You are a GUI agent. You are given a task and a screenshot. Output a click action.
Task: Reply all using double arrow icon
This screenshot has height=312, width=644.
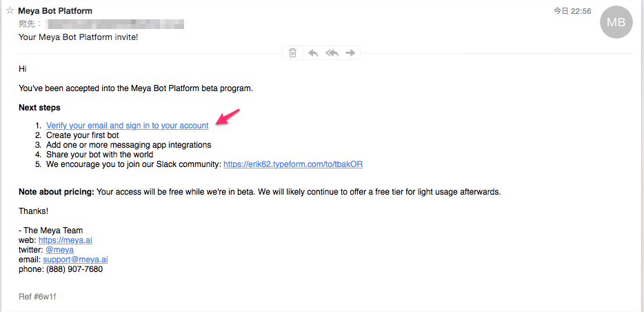(x=332, y=52)
